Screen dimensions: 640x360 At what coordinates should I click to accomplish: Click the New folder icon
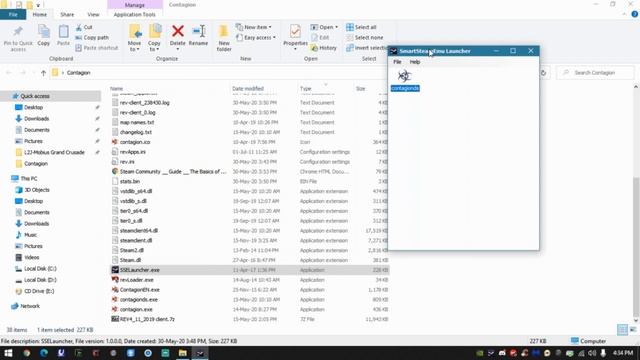click(x=224, y=31)
